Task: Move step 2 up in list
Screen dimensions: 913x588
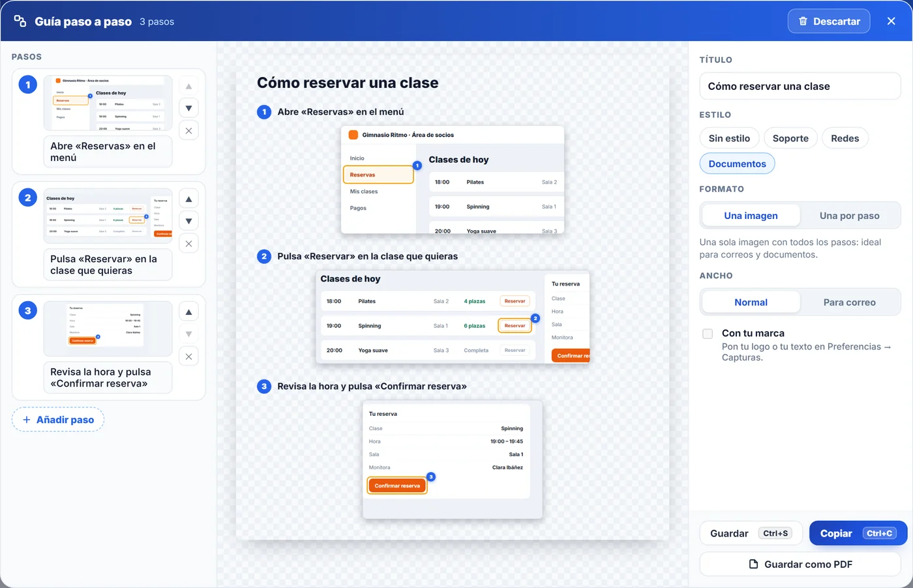Action: coord(188,199)
